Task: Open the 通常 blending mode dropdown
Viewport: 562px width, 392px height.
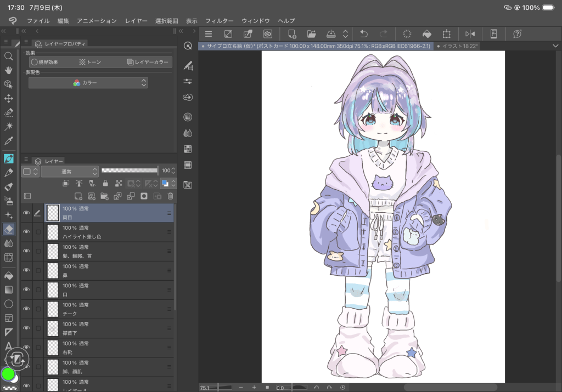Action: coord(70,172)
